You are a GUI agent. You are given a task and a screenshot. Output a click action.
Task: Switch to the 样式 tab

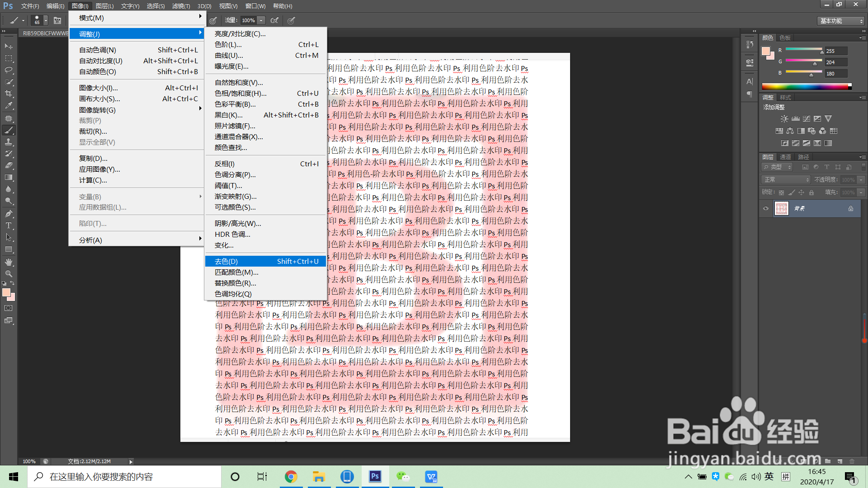click(x=786, y=97)
